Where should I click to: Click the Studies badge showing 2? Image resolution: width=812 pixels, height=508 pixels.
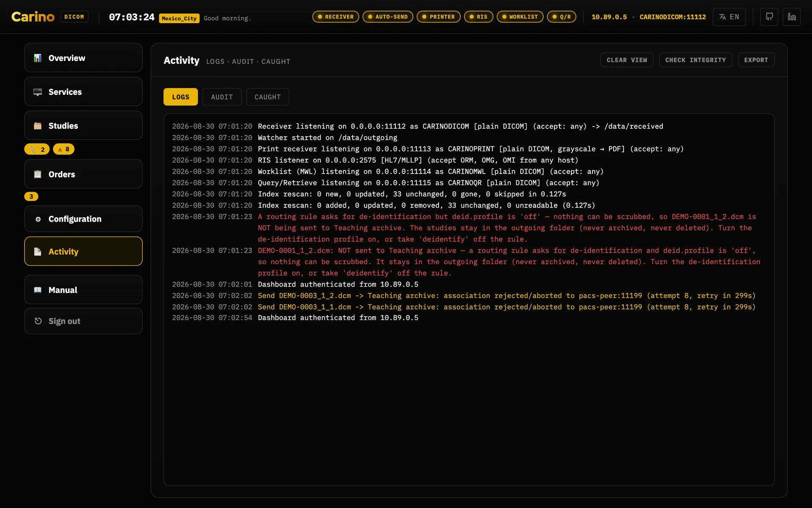tap(37, 149)
